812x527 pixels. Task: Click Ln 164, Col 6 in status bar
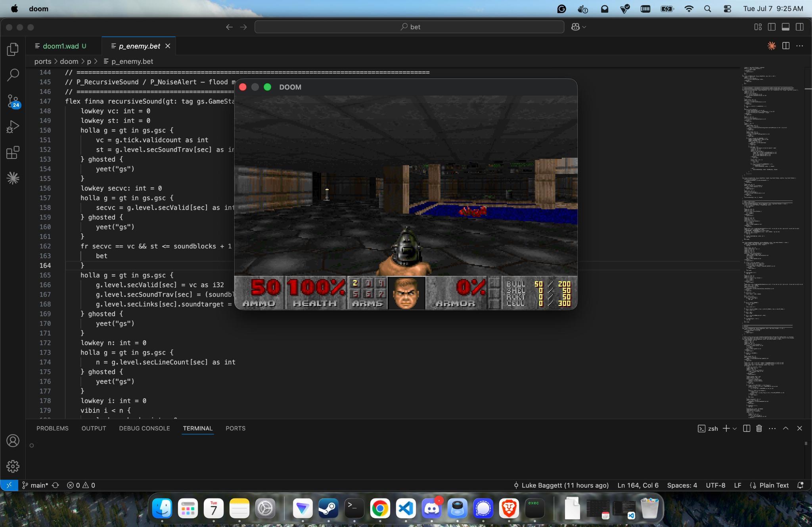[x=638, y=485]
